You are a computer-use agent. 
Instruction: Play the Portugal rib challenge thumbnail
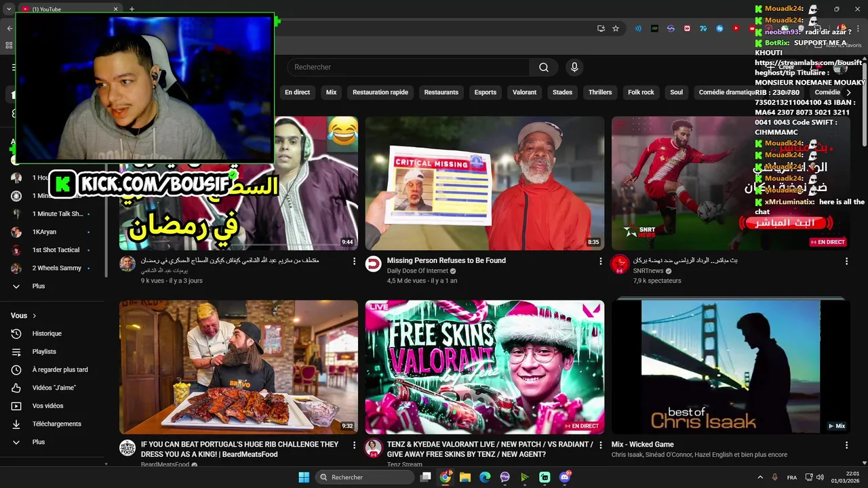tap(239, 367)
